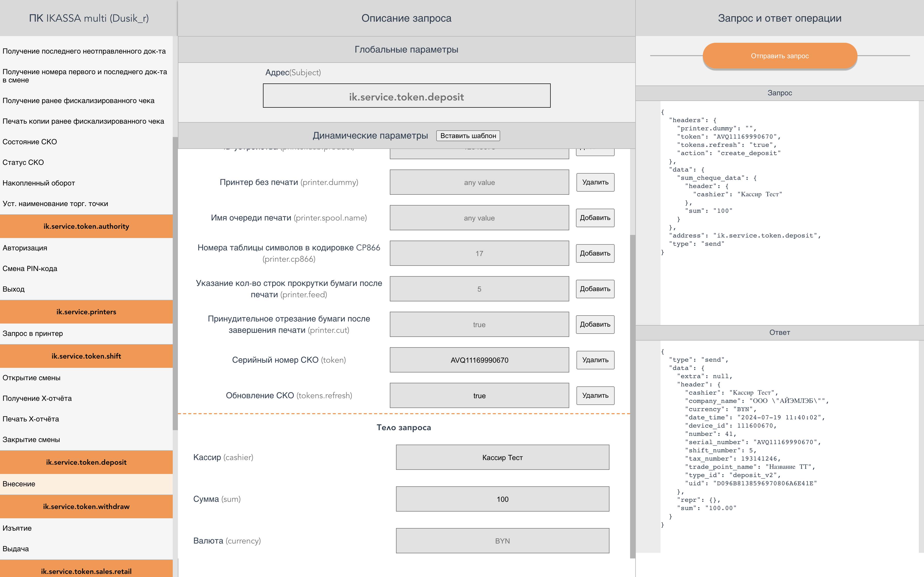
Task: Focus the Валюта (currency) field
Action: 502,541
